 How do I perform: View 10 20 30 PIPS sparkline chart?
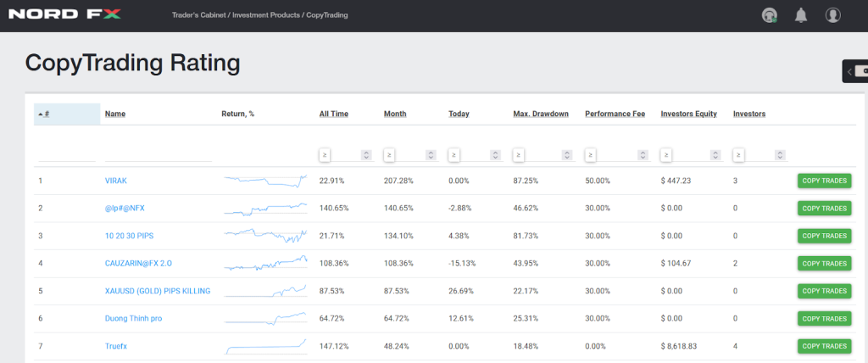[x=265, y=236]
